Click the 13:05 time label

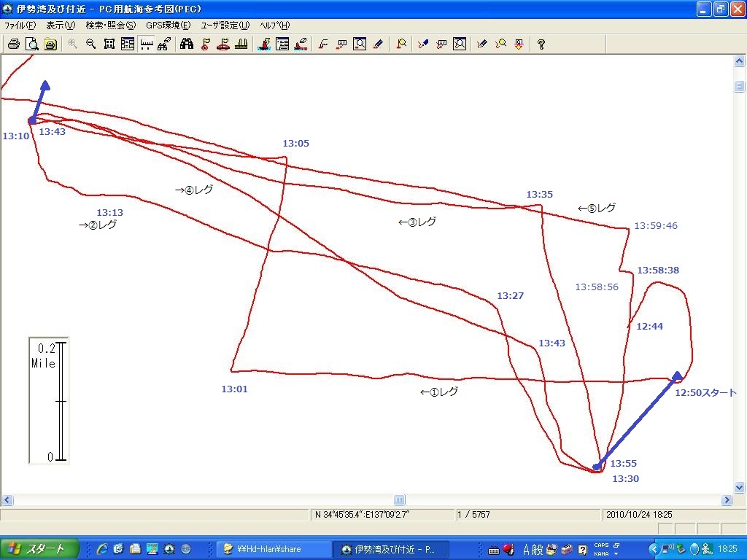point(296,144)
